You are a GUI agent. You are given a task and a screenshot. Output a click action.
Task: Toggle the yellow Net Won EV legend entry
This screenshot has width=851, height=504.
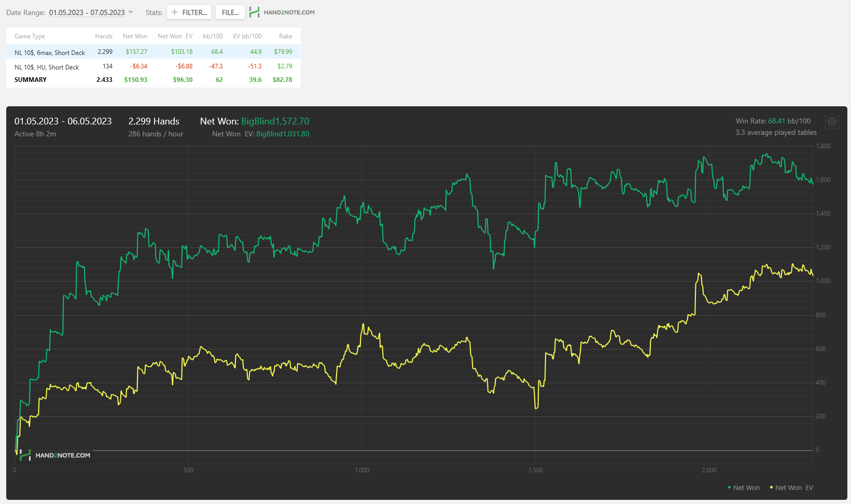[x=791, y=487]
